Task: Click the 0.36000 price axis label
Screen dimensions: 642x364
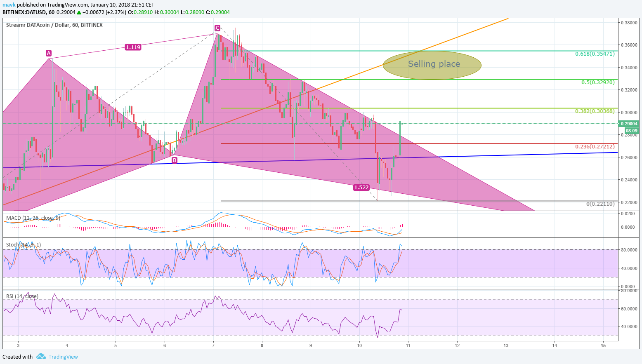Action: tap(629, 45)
